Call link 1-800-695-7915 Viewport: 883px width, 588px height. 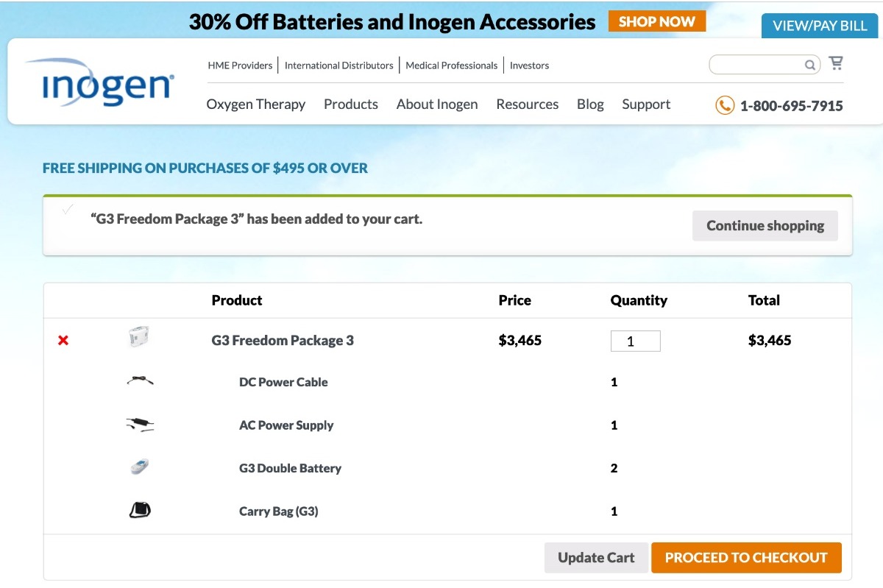792,106
